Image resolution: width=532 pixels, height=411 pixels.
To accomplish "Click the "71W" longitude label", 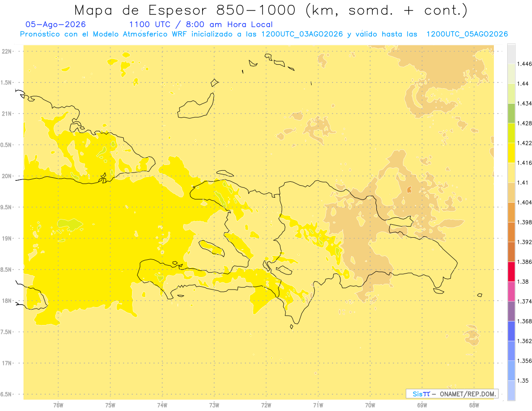I will [318, 405].
